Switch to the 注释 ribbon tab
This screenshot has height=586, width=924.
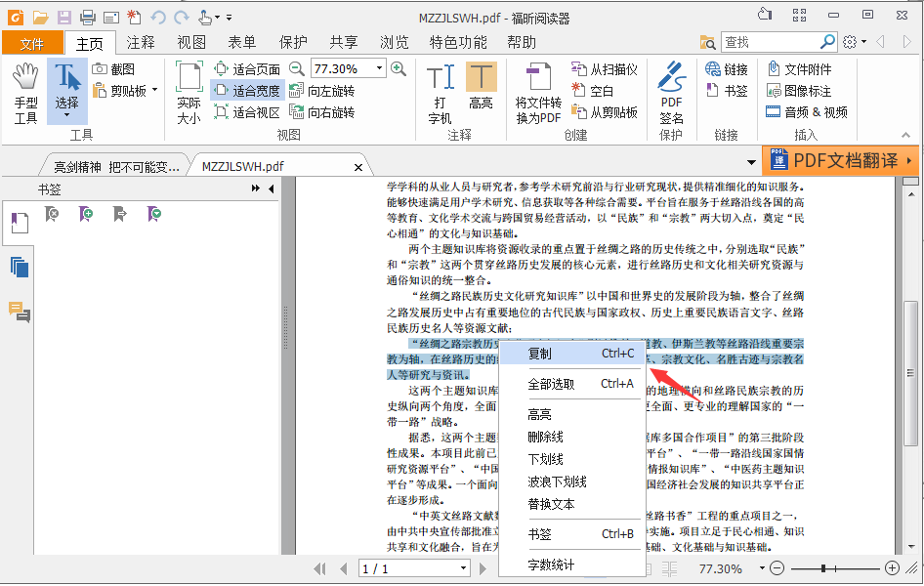(x=141, y=43)
